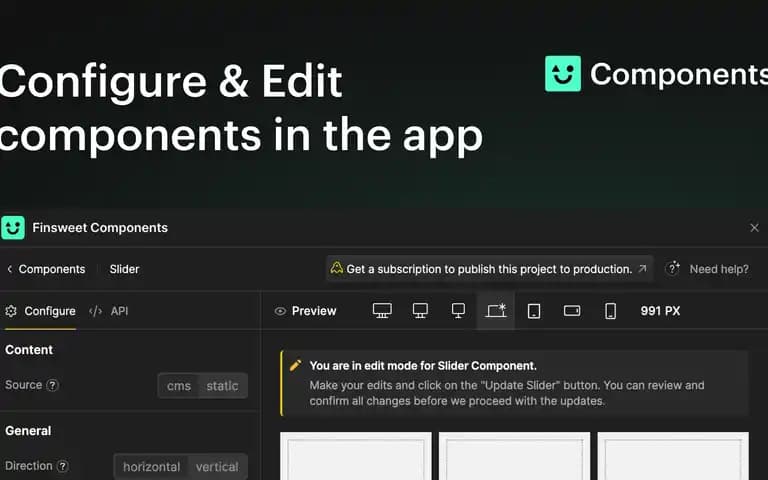
Task: Select the first slide thumbnail
Action: point(356,456)
